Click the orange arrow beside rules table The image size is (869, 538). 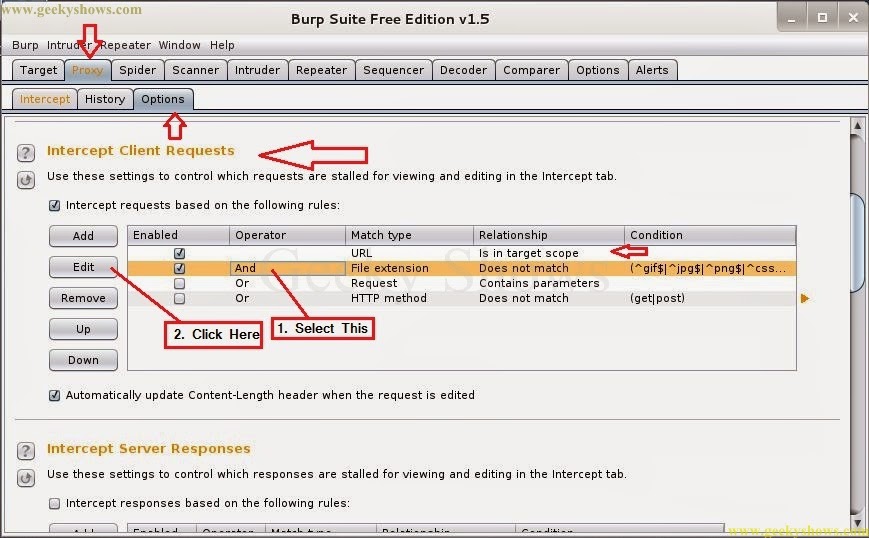805,299
